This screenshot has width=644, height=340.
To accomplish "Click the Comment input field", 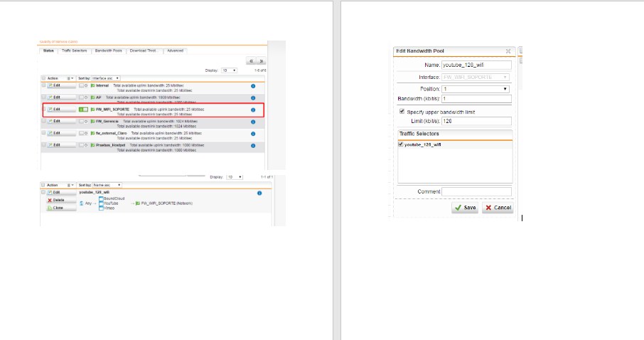I will [476, 191].
